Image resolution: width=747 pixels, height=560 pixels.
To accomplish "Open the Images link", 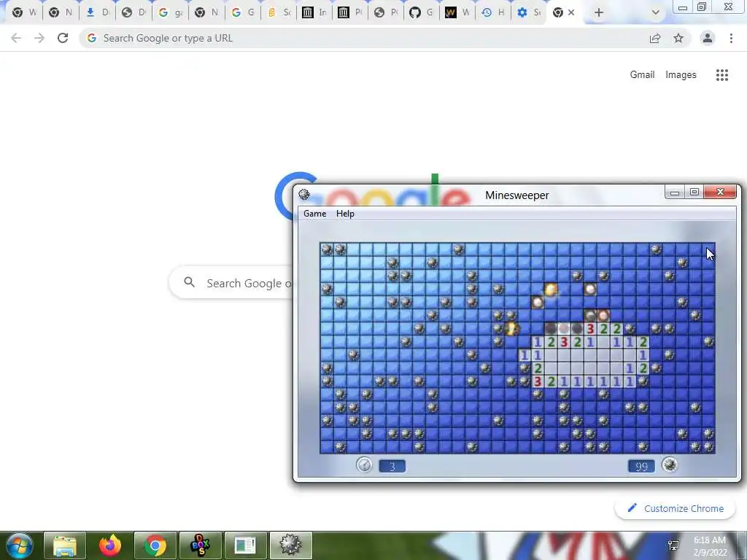I will (x=681, y=75).
